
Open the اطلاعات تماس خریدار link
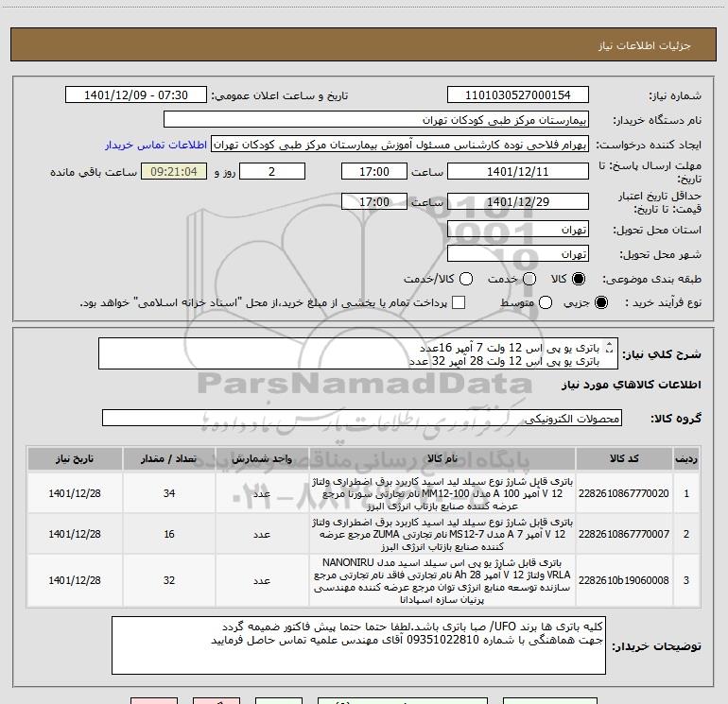point(156,145)
